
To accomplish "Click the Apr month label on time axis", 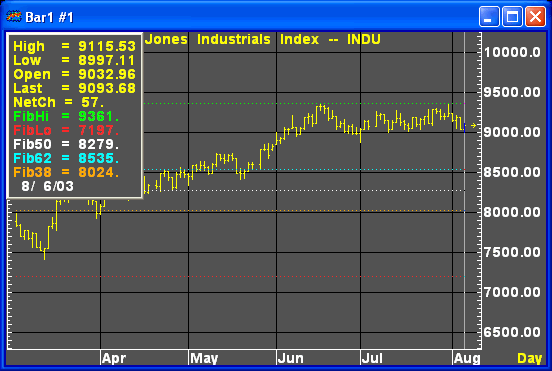I will pyautogui.click(x=114, y=359).
